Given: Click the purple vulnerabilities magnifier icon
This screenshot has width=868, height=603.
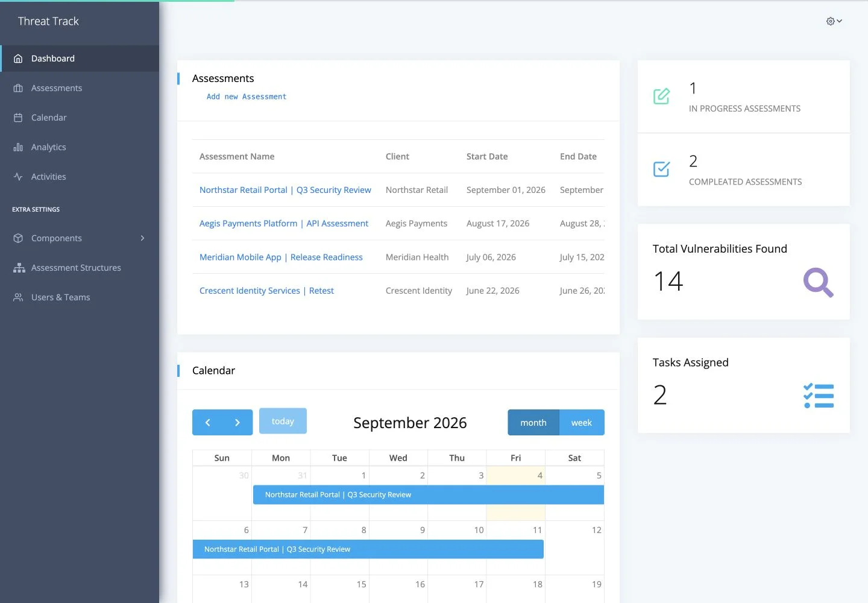Looking at the screenshot, I should tap(819, 282).
